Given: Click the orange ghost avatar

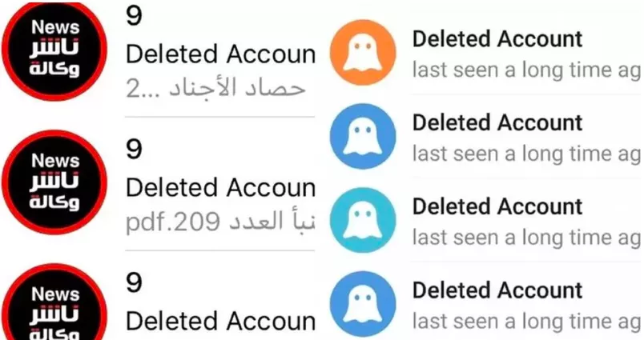Looking at the screenshot, I should click(363, 53).
